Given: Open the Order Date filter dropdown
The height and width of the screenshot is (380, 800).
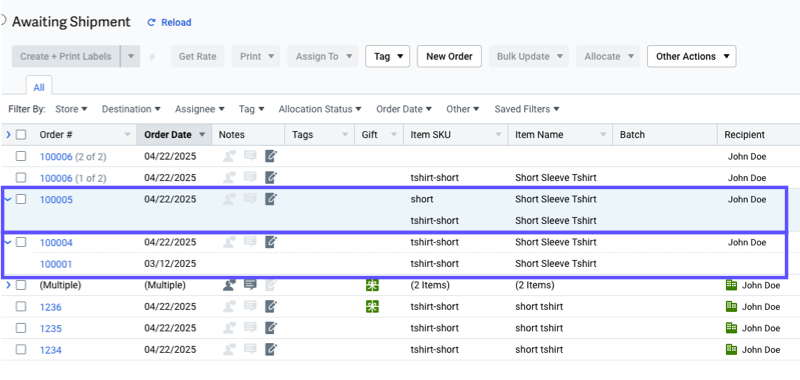Looking at the screenshot, I should click(404, 109).
